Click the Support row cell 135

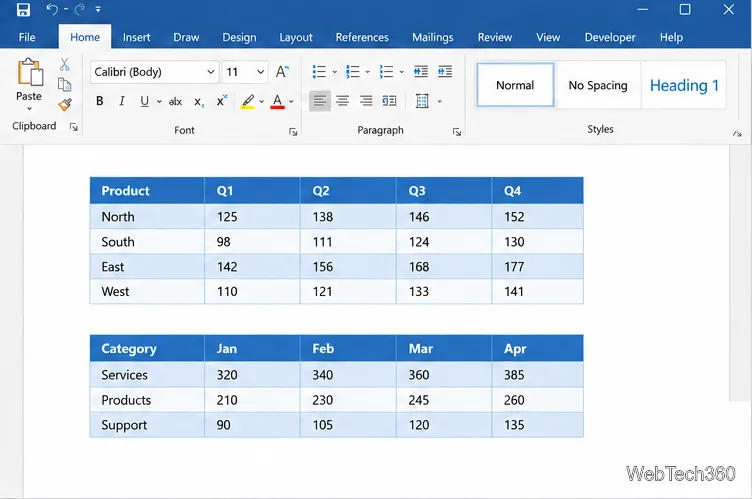click(538, 425)
